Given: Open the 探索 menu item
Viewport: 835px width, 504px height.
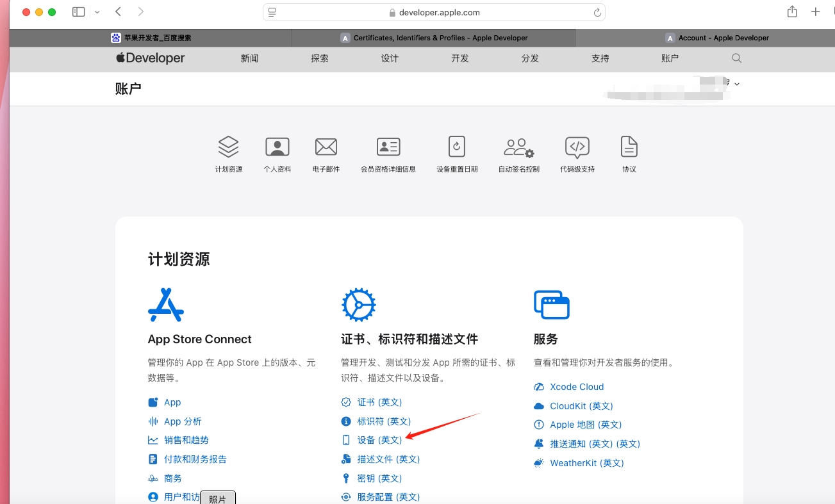Looking at the screenshot, I should pos(320,58).
